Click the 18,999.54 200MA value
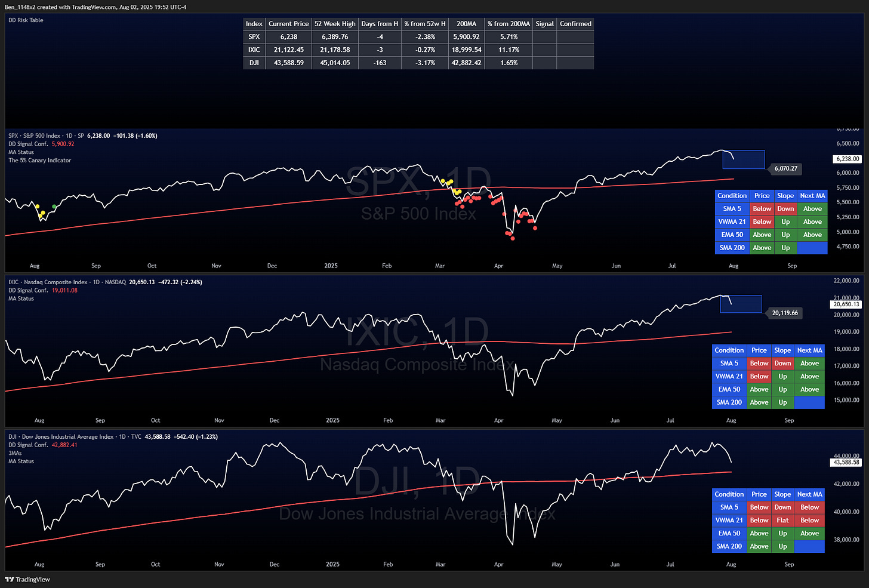Viewport: 869px width, 588px height. tap(467, 50)
